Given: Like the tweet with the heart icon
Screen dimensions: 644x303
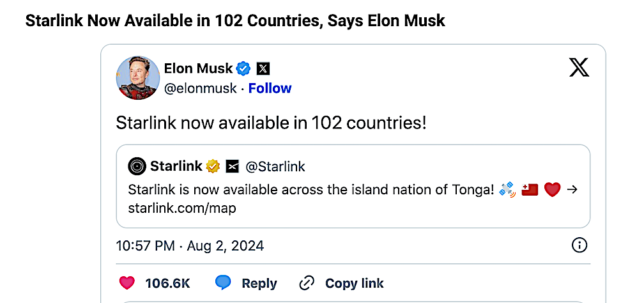Looking at the screenshot, I should [x=128, y=283].
